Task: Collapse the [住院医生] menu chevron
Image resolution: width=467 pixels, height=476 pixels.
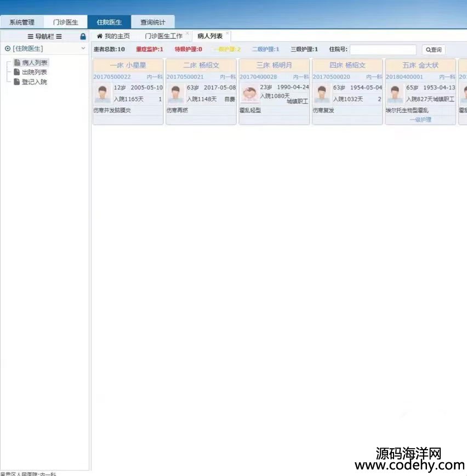Action: point(83,48)
